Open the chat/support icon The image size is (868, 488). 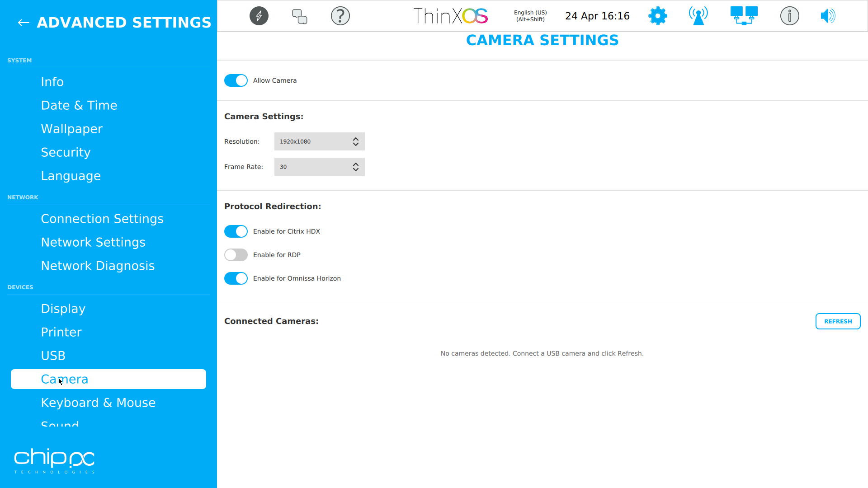coord(299,16)
